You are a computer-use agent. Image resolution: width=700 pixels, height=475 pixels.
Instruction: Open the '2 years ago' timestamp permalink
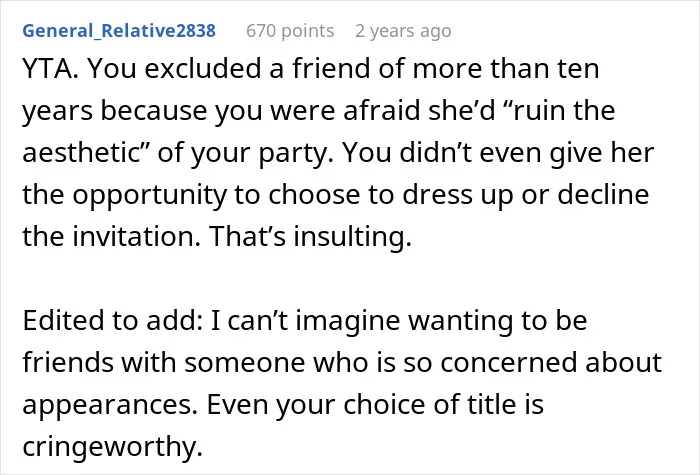point(403,31)
